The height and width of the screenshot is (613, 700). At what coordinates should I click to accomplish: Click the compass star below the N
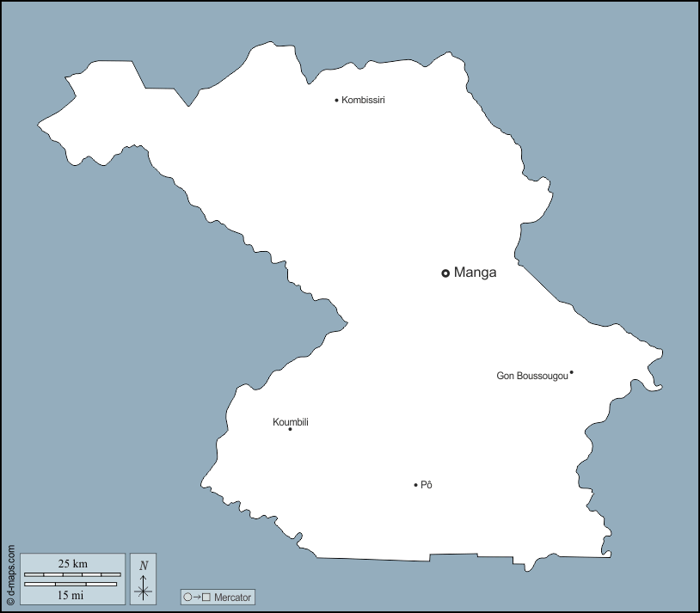point(144,589)
